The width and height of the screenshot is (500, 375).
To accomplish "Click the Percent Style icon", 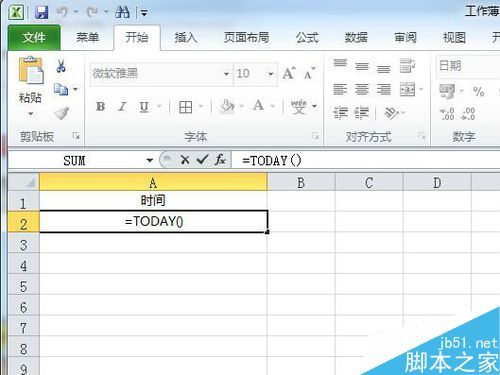I will 478,91.
